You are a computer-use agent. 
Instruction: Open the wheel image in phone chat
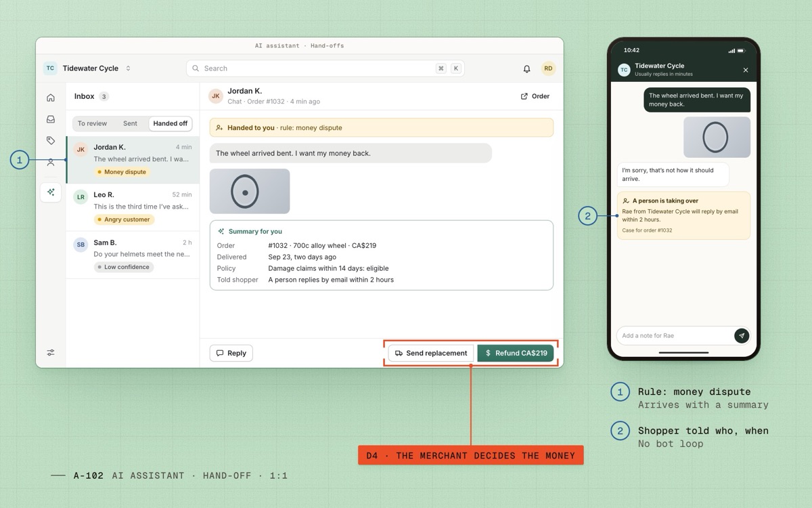coord(717,137)
